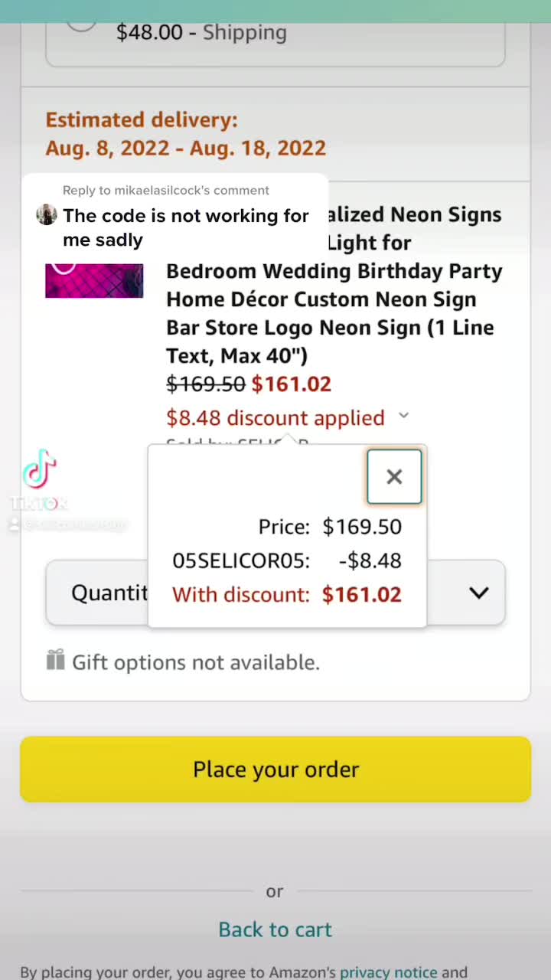Image resolution: width=551 pixels, height=980 pixels.
Task: Tap the gift box icon
Action: (x=55, y=659)
